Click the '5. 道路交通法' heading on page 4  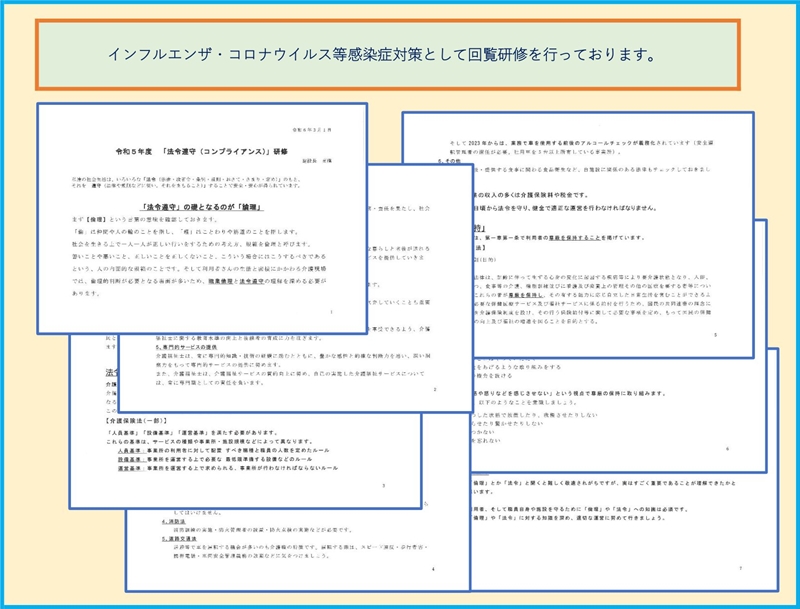pyautogui.click(x=179, y=538)
